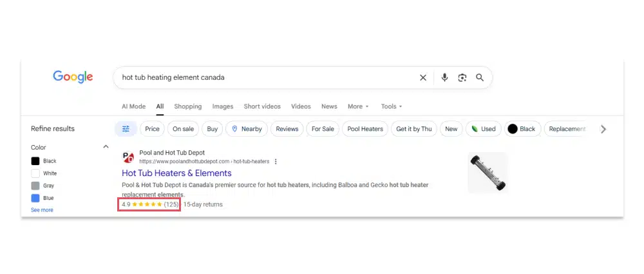Select the Blue color swatch

pos(35,198)
